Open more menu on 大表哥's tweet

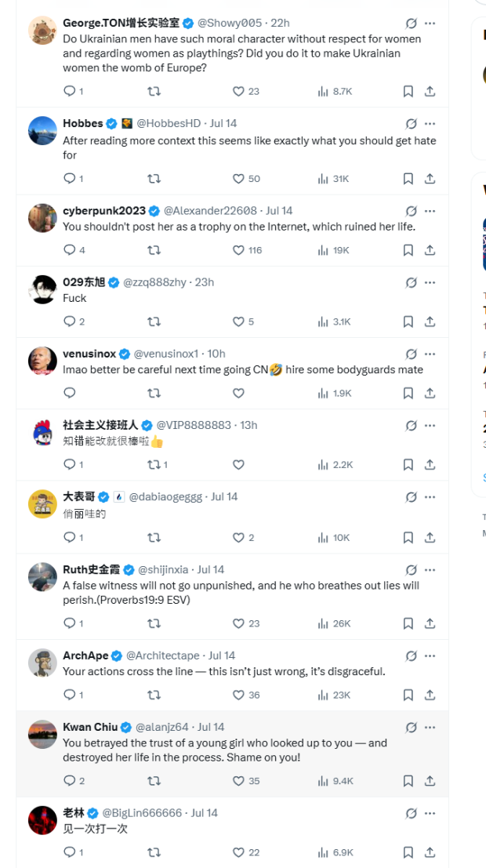[x=430, y=497]
